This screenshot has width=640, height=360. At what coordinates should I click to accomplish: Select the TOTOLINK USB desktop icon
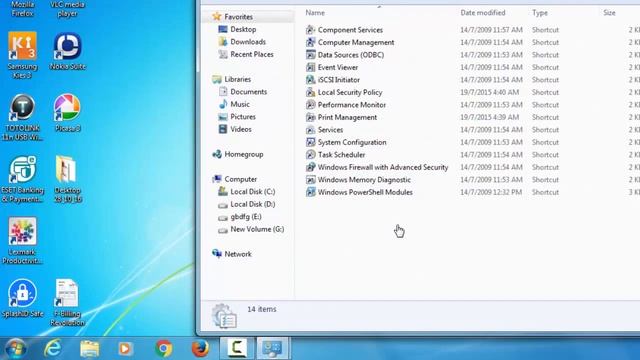[x=22, y=107]
